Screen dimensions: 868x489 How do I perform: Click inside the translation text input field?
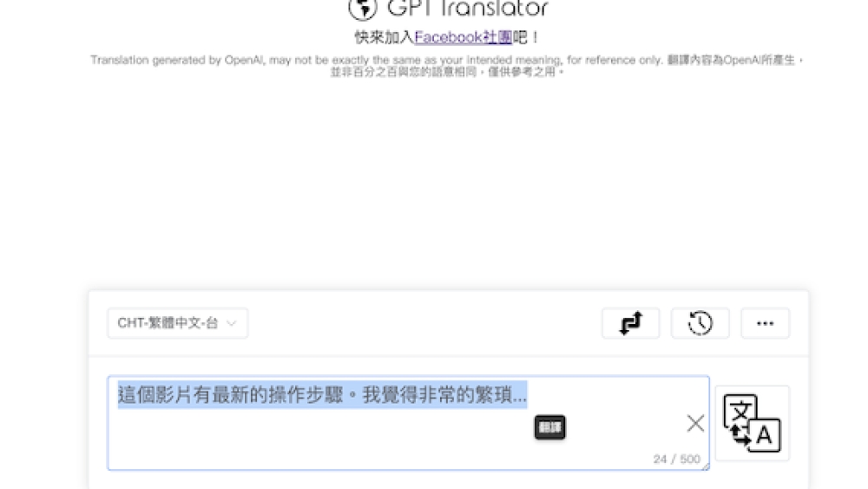tap(409, 423)
